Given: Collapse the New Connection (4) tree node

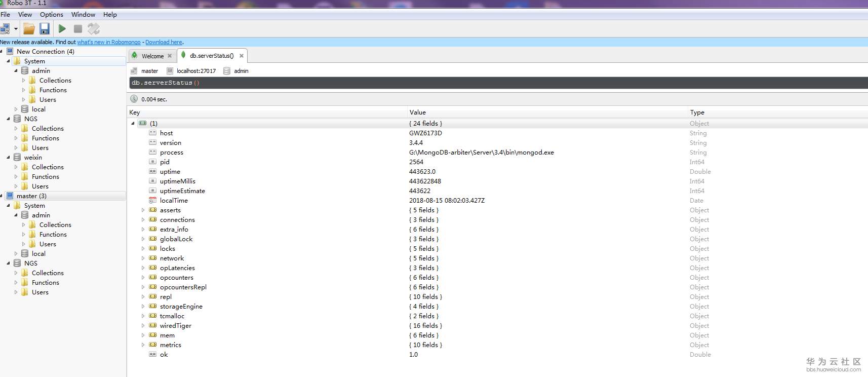Looking at the screenshot, I should 2,51.
